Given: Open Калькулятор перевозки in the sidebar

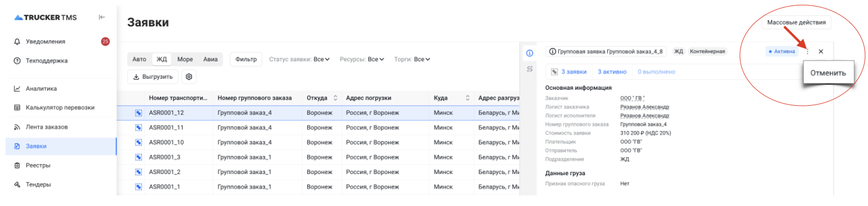Looking at the screenshot, I should pos(54,107).
